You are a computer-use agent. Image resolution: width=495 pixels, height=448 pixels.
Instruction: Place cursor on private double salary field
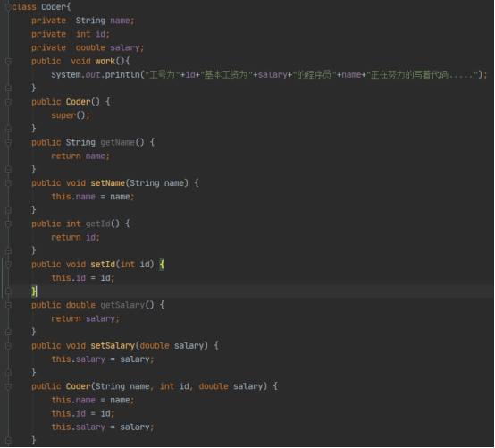[88, 47]
